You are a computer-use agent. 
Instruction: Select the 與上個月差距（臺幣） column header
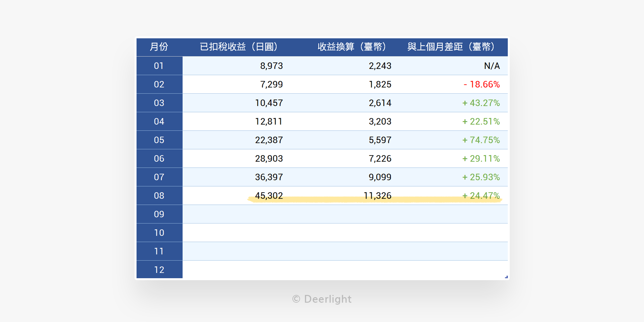451,47
